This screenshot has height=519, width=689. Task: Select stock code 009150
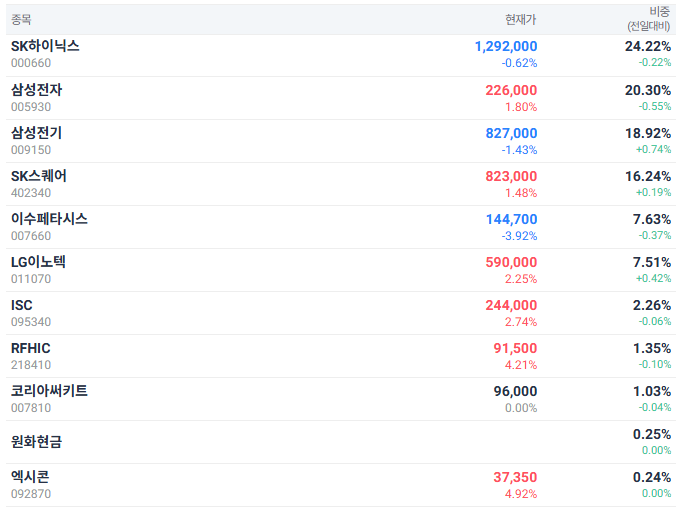coord(31,150)
